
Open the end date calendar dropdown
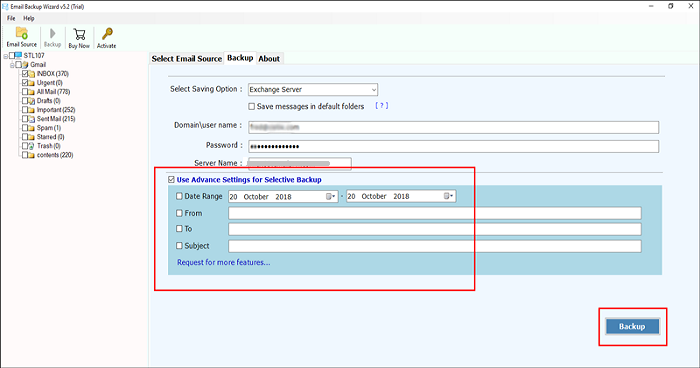click(449, 196)
